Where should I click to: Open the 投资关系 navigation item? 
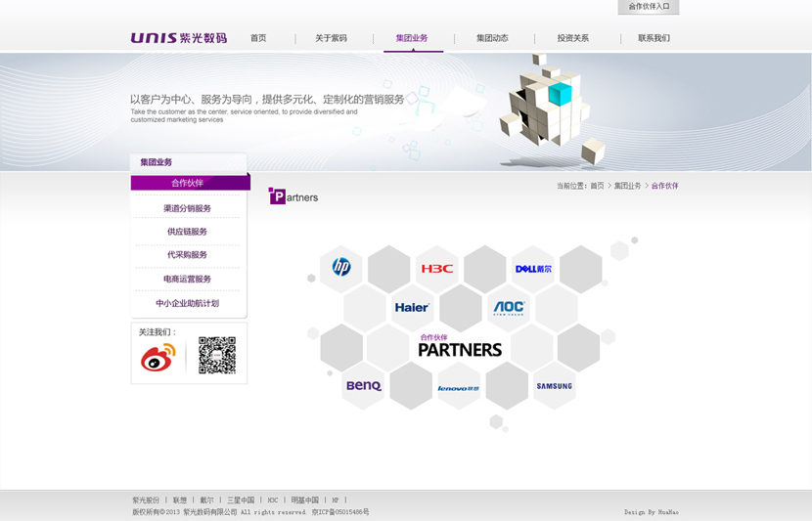[572, 38]
